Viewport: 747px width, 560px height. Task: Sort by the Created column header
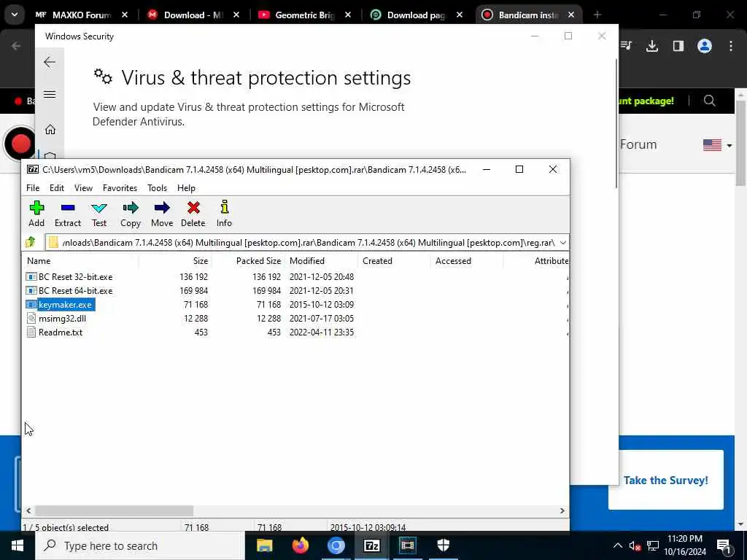(x=394, y=261)
